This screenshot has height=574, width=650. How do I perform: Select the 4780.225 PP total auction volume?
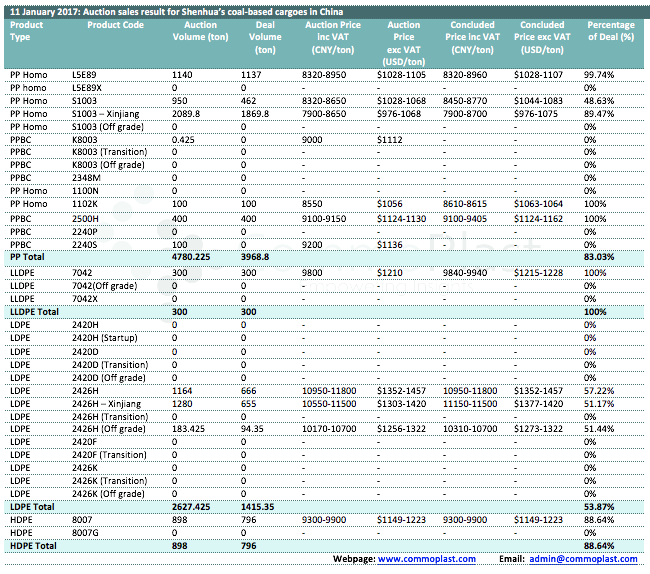(x=192, y=257)
